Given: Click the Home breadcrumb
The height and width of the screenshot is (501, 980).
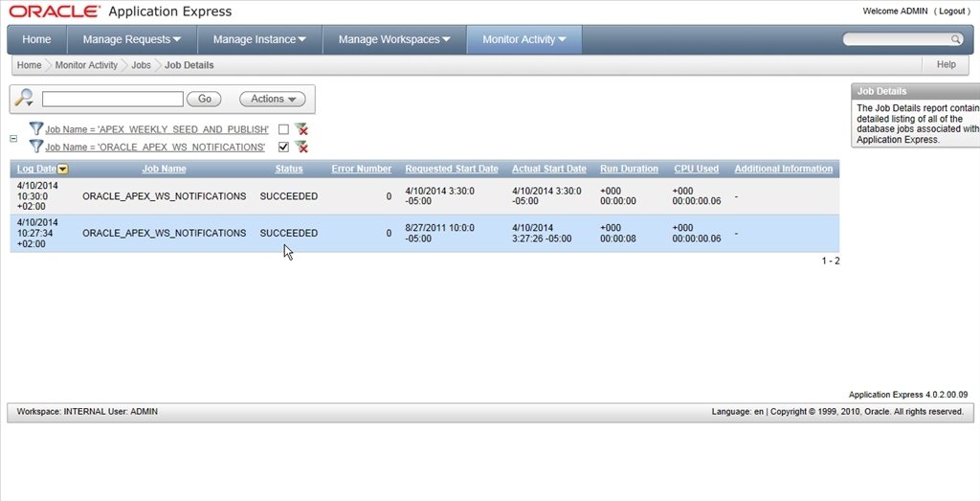Looking at the screenshot, I should pos(29,65).
